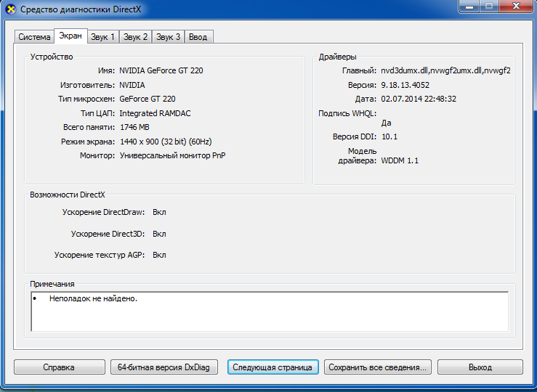Click manufacturer value NVIDIA
This screenshot has height=392, width=537.
[x=132, y=85]
